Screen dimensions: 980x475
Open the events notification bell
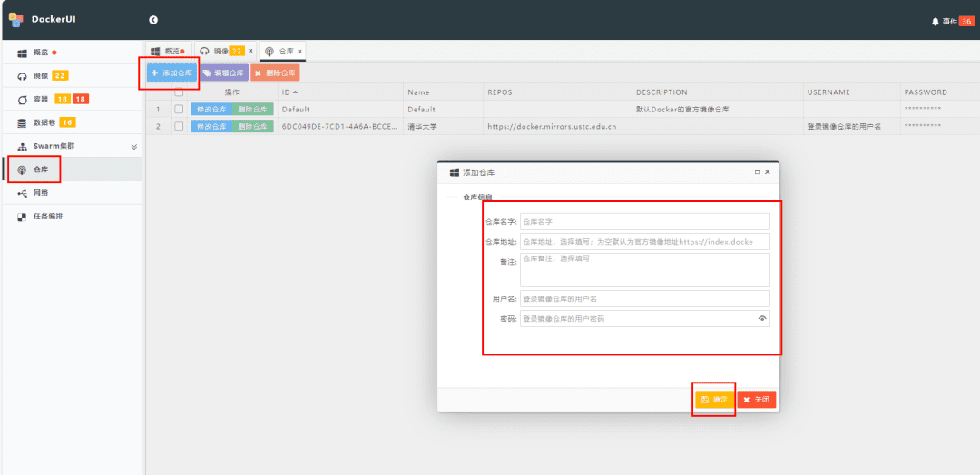pyautogui.click(x=935, y=21)
